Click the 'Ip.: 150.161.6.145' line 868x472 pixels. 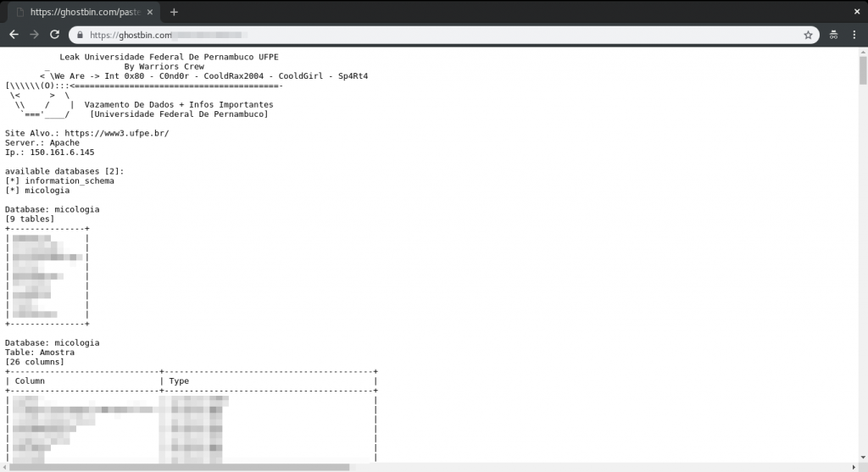pyautogui.click(x=50, y=153)
